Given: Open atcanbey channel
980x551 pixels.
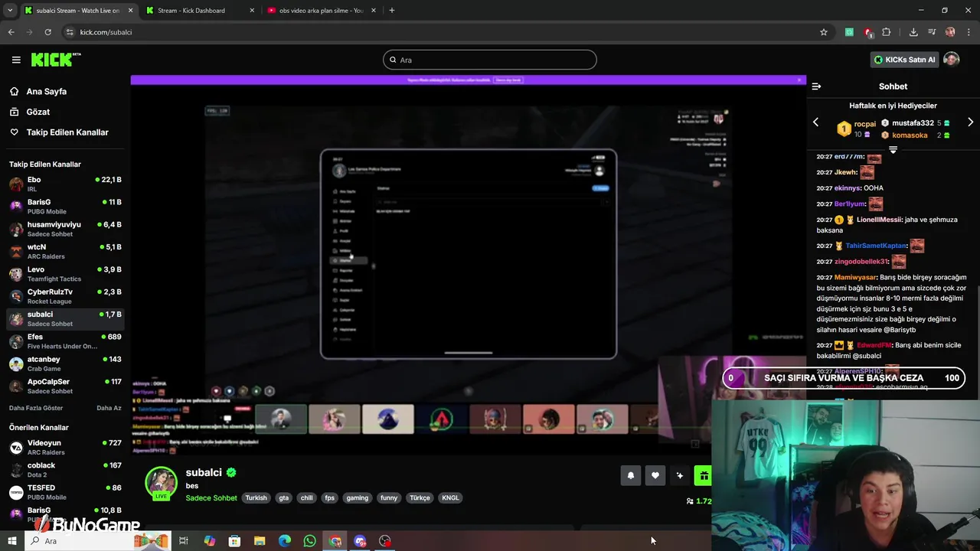Looking at the screenshot, I should [65, 364].
